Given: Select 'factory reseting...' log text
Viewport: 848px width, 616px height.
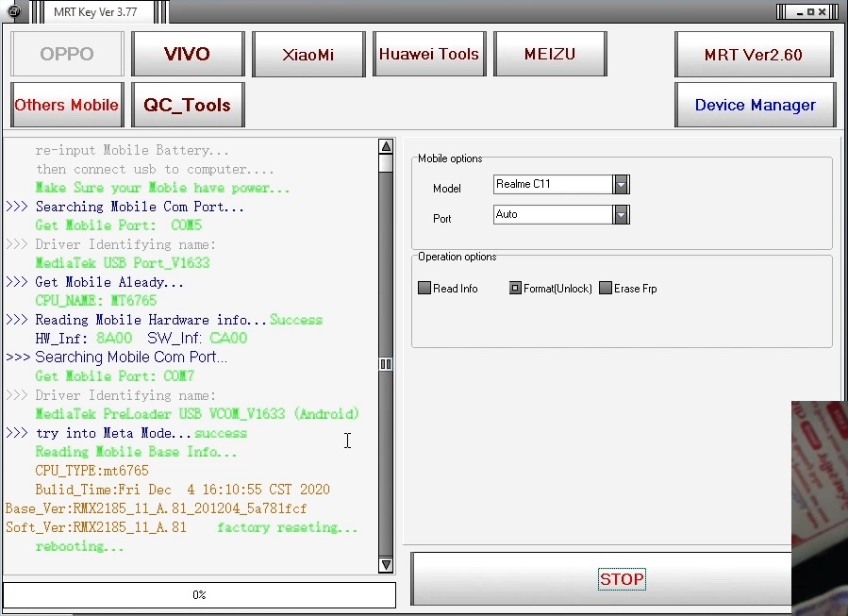Looking at the screenshot, I should point(287,528).
